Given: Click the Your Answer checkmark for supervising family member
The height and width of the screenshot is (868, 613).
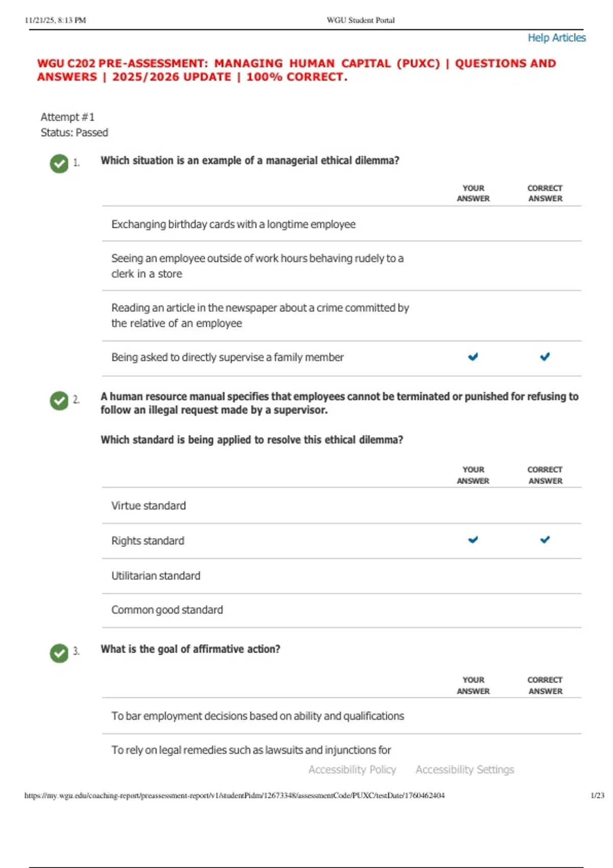Looking at the screenshot, I should tap(473, 357).
